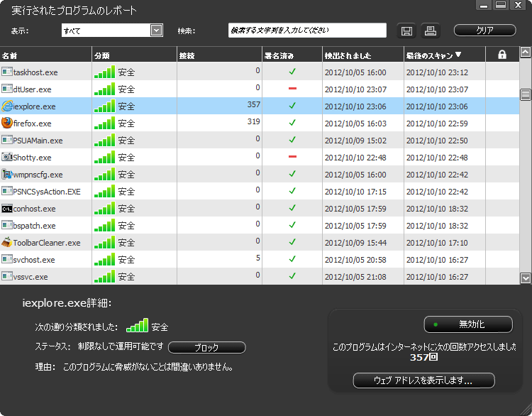Click the vertical scrollbar thumb
The width and height of the screenshot is (532, 416).
pyautogui.click(x=526, y=94)
